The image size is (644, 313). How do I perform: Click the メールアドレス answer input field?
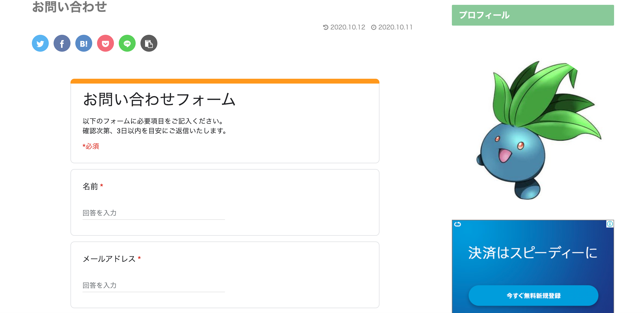(154, 285)
